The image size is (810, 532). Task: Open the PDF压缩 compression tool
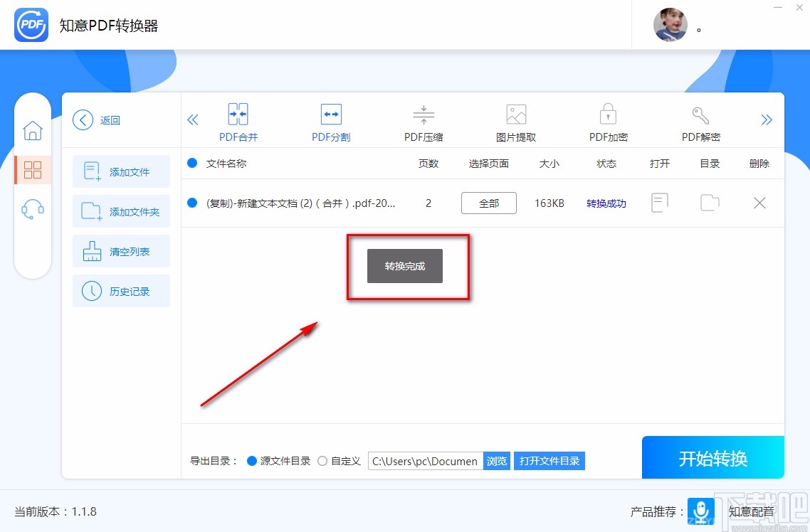[x=423, y=121]
